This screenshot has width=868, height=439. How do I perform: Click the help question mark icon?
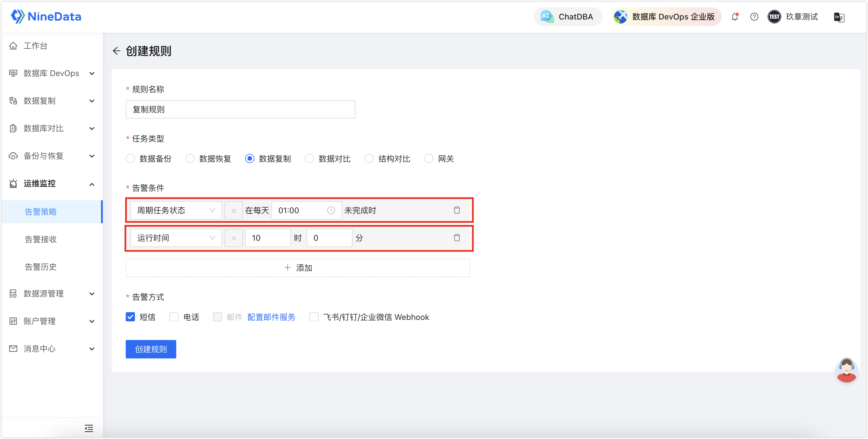(x=754, y=17)
